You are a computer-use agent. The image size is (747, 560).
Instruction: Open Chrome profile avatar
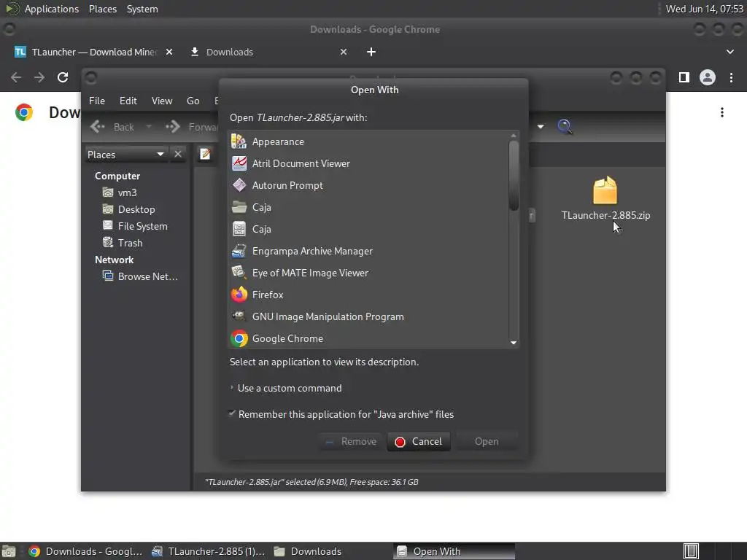click(x=708, y=77)
